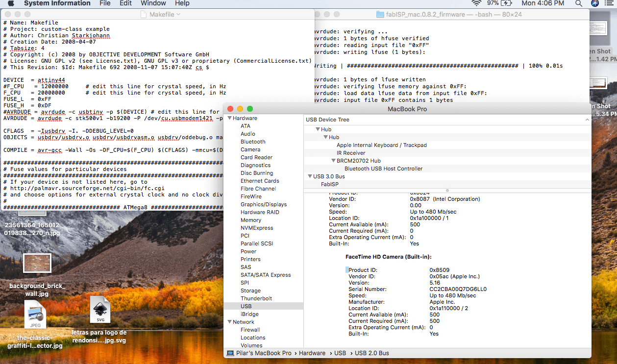
Task: Click the split-pane divider handle dot
Action: 447,191
